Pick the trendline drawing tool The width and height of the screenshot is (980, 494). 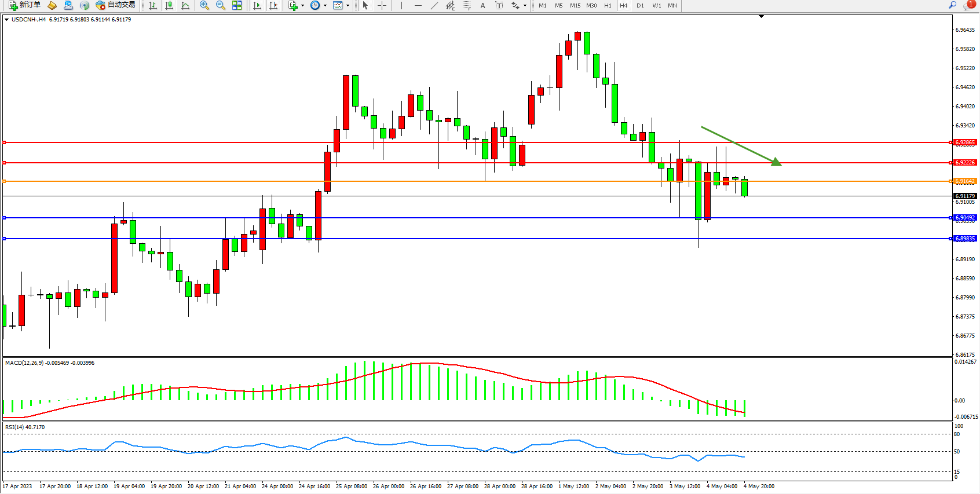coord(434,5)
